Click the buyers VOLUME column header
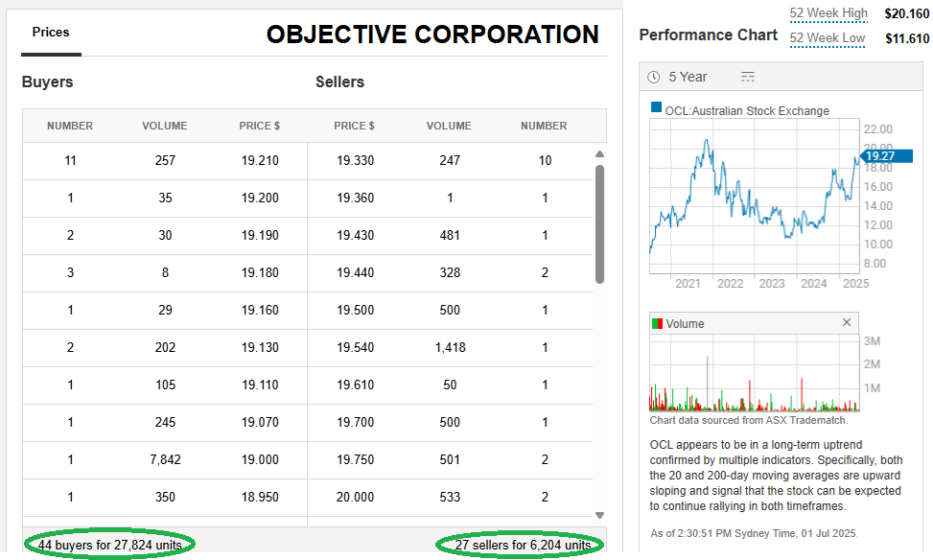This screenshot has width=933, height=560. (165, 126)
